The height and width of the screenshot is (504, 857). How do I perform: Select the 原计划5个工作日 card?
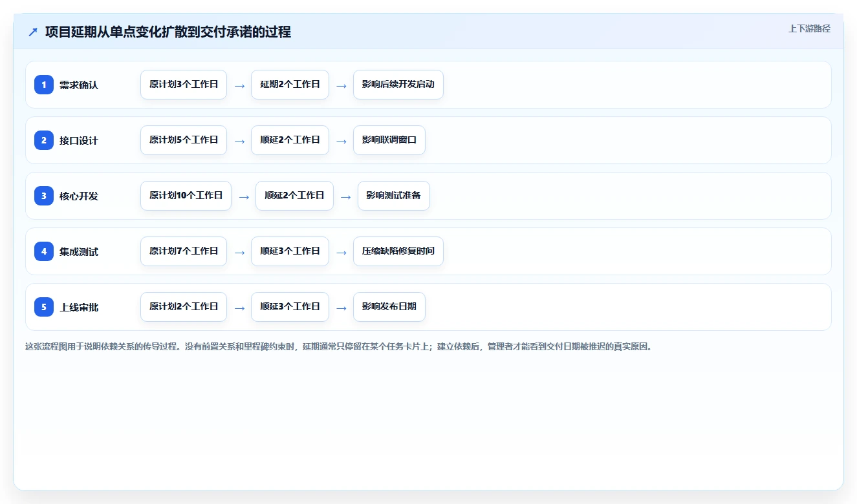click(x=184, y=140)
